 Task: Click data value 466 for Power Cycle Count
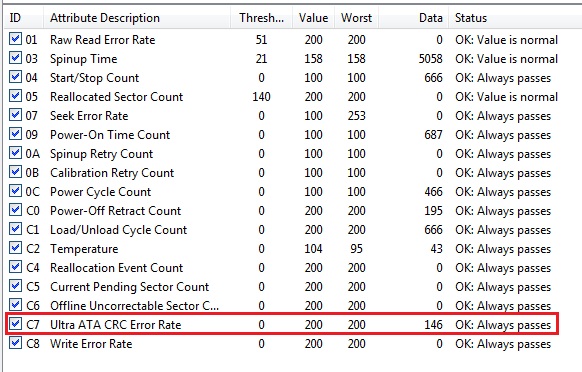(434, 192)
